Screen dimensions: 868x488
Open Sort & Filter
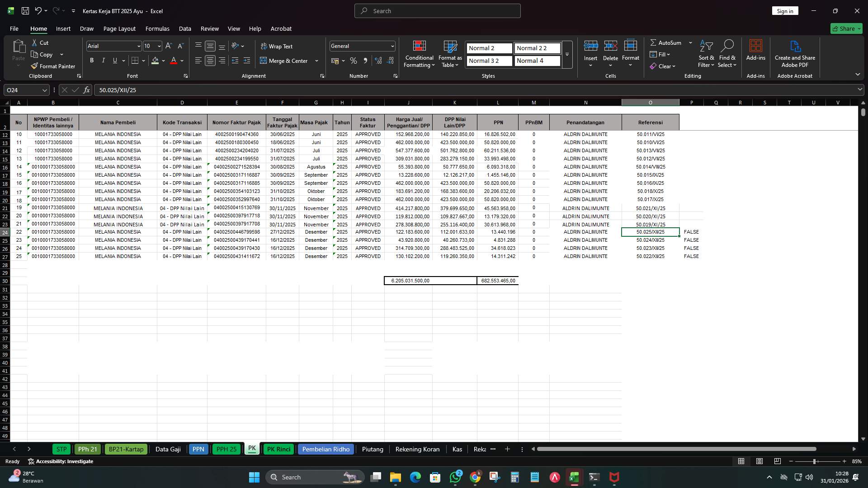pos(706,53)
